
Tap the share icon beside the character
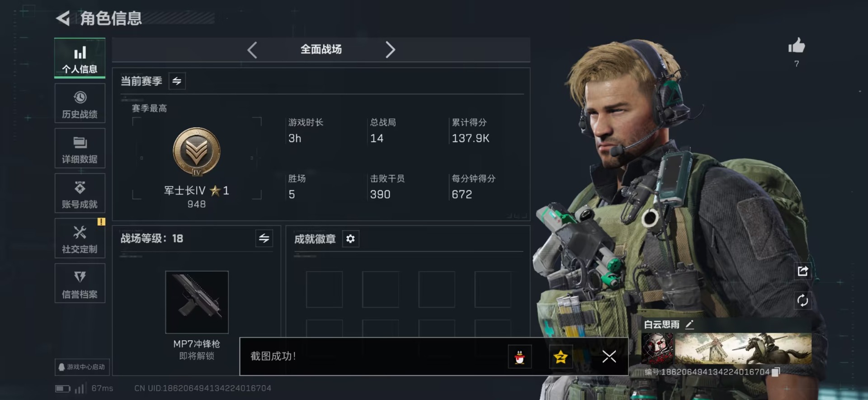click(x=802, y=271)
